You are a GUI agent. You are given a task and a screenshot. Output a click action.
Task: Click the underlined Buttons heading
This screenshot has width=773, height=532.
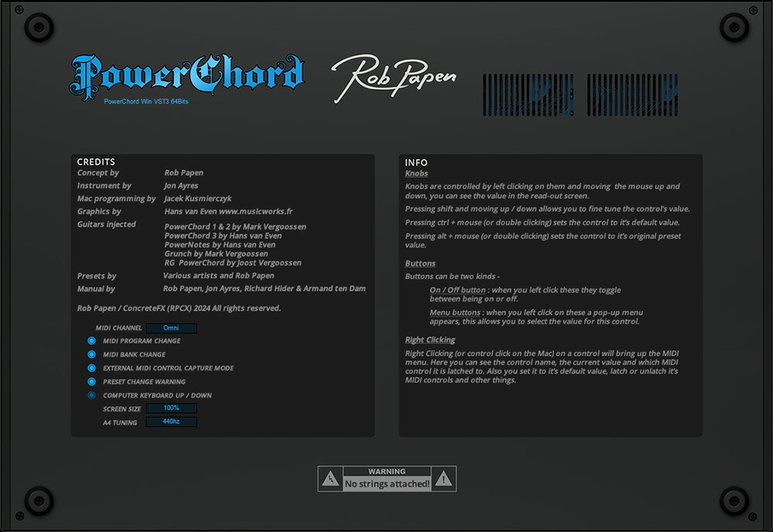pos(420,263)
